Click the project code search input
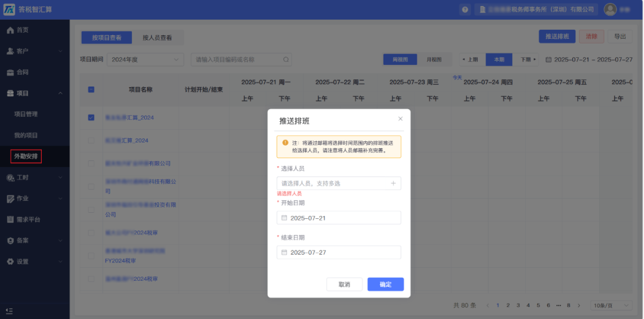Image resolution: width=644 pixels, height=319 pixels. click(241, 60)
